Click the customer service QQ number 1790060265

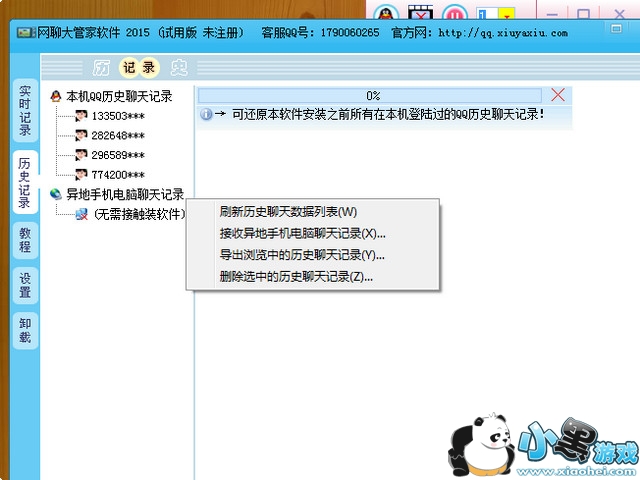point(350,33)
